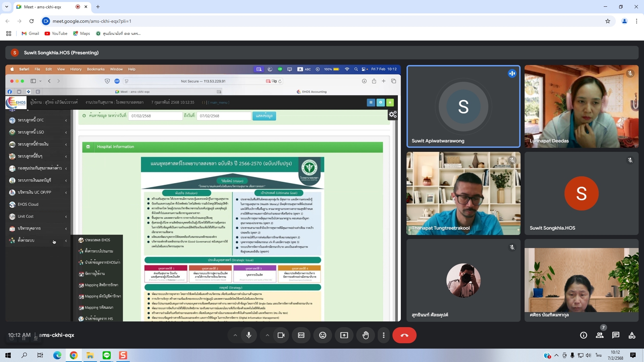644x362 pixels.
Task: Click the Safari History menu in presentation
Action: point(76,69)
